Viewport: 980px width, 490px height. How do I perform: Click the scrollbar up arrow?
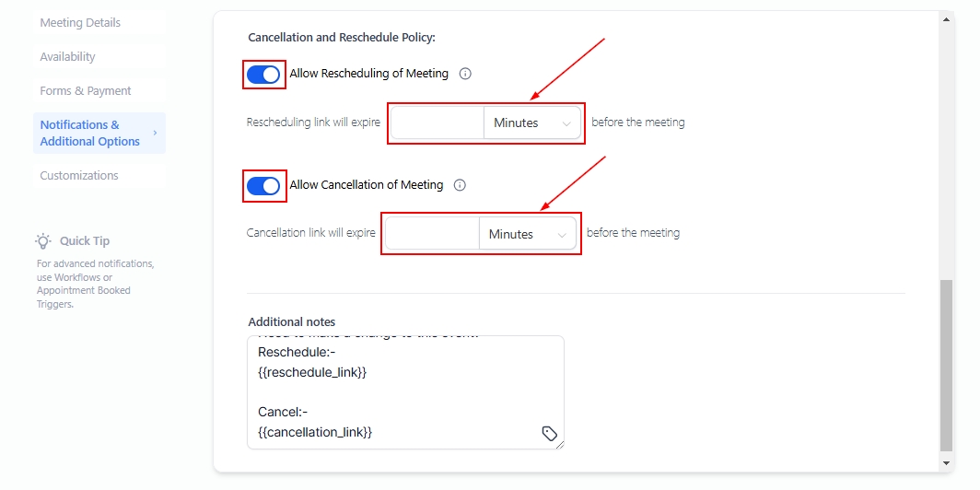click(x=947, y=17)
